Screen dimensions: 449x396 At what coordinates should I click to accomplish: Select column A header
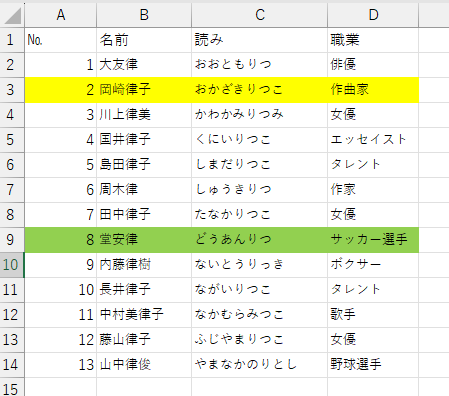61,15
